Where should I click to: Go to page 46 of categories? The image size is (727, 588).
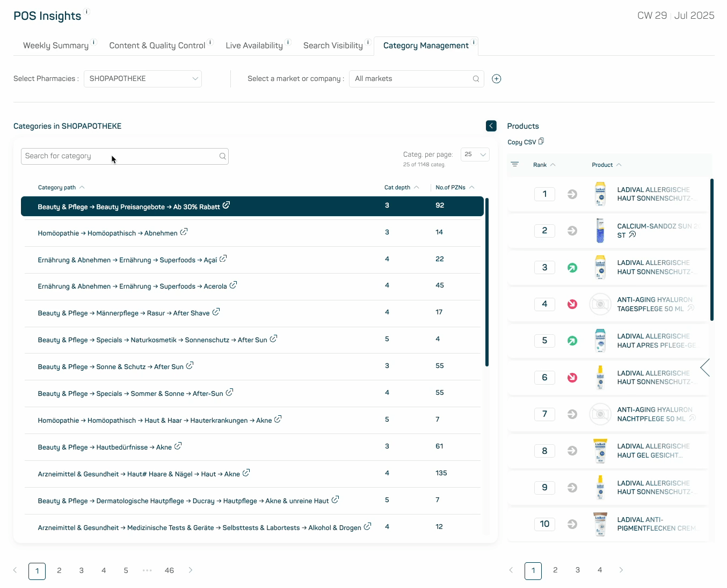tap(169, 570)
